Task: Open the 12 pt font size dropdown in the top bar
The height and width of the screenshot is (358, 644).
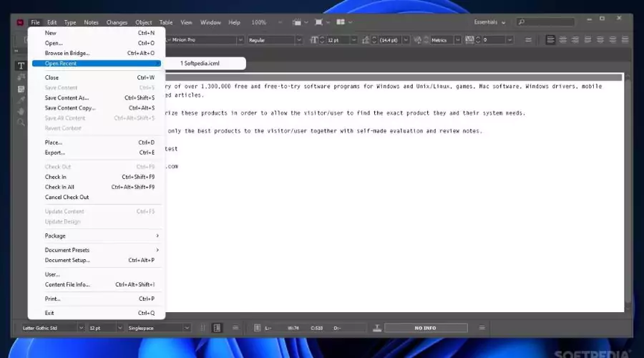Action: tap(353, 40)
